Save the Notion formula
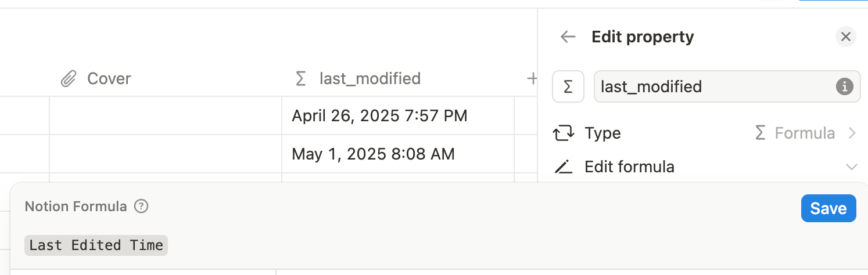This screenshot has height=275, width=868. pos(828,208)
